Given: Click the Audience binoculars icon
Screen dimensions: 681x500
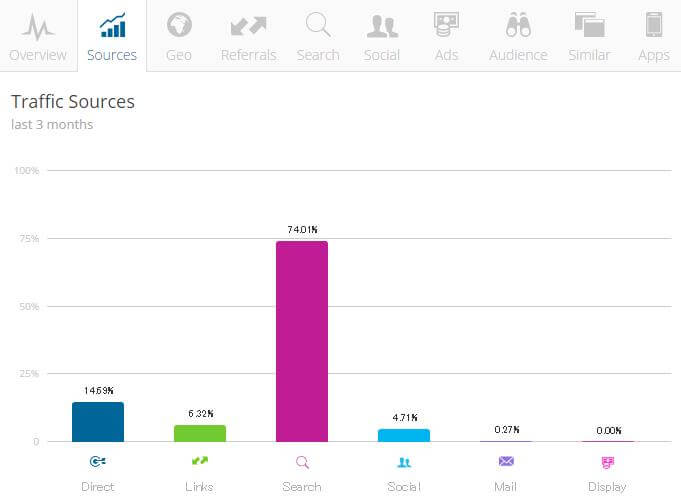Looking at the screenshot, I should [518, 24].
